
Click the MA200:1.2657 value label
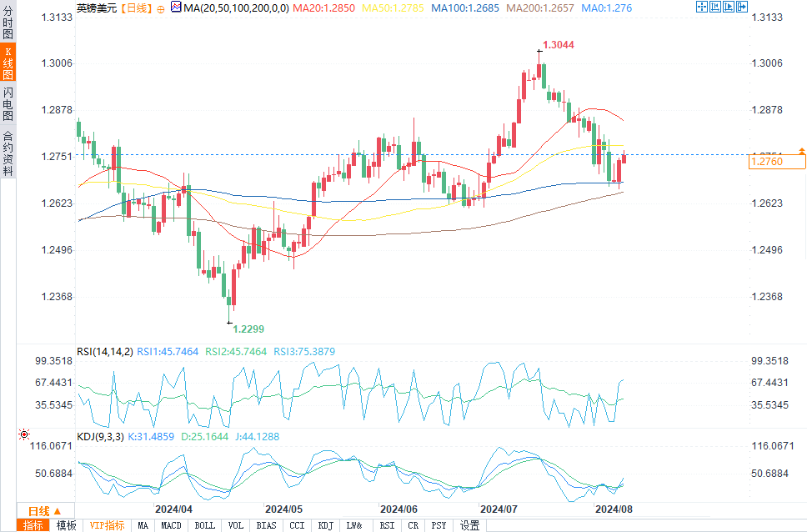[540, 8]
